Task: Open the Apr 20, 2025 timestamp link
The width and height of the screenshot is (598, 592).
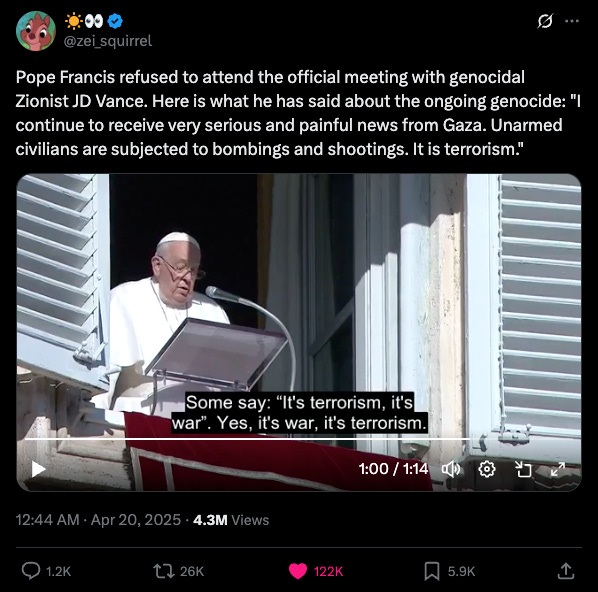Action: tap(136, 520)
